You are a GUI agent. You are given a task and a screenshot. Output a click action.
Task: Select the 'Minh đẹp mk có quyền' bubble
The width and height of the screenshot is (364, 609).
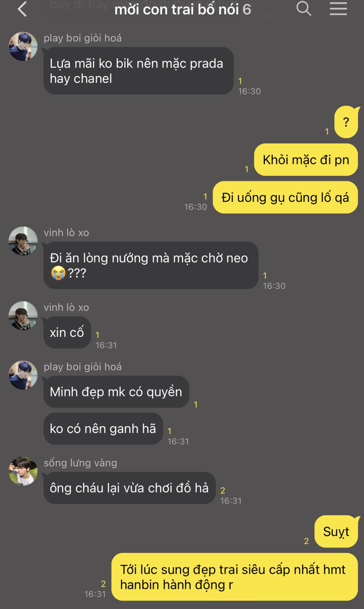click(116, 392)
